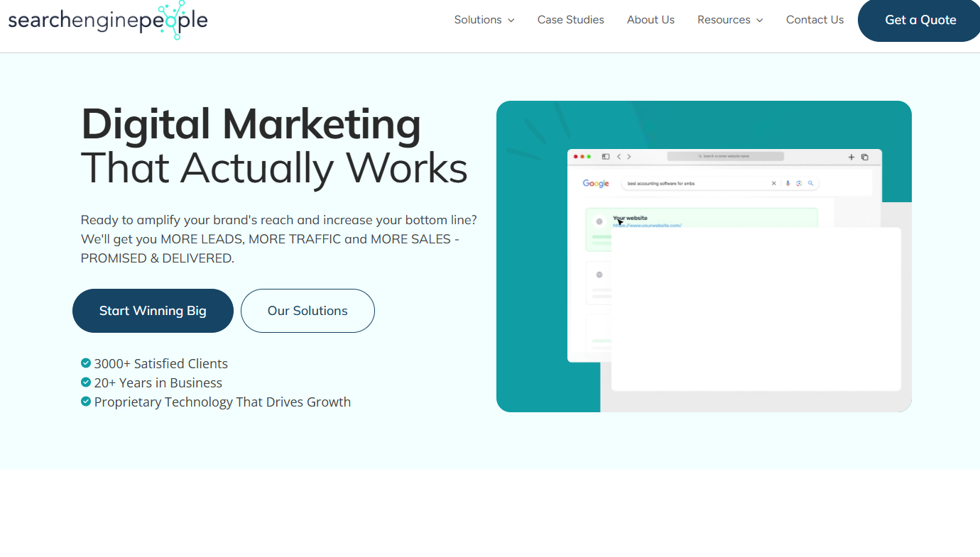Expand the Solutions dropdown chevron
Screen dimensions: 980x557
(x=511, y=21)
